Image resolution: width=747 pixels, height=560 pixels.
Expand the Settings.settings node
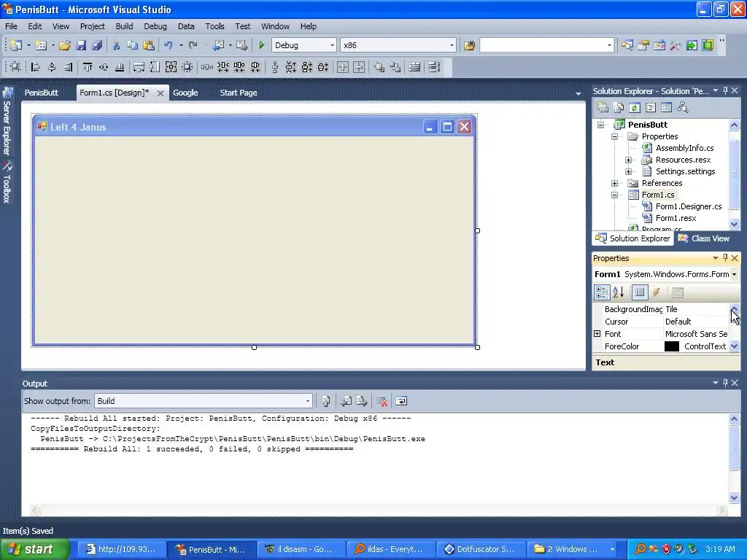(x=628, y=171)
